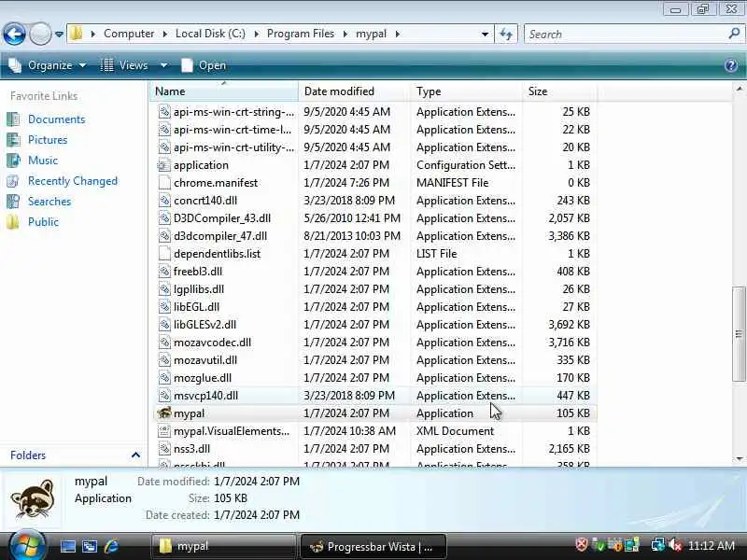Select the nss3.dll file icon
747x560 pixels.
pyautogui.click(x=164, y=449)
